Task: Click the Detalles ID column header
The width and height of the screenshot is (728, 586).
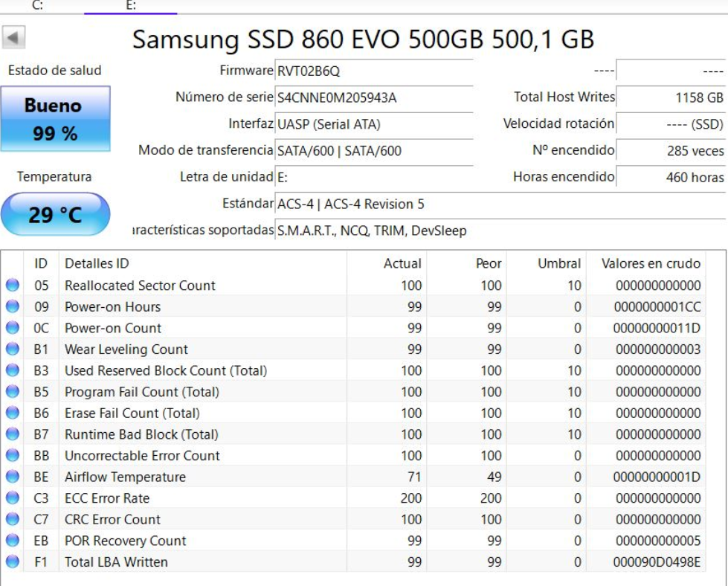Action: [202, 263]
